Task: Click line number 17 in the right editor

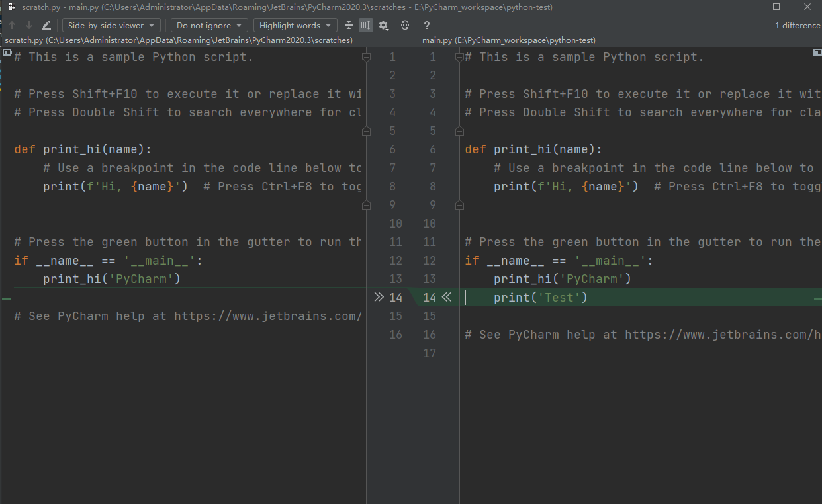Action: click(430, 353)
